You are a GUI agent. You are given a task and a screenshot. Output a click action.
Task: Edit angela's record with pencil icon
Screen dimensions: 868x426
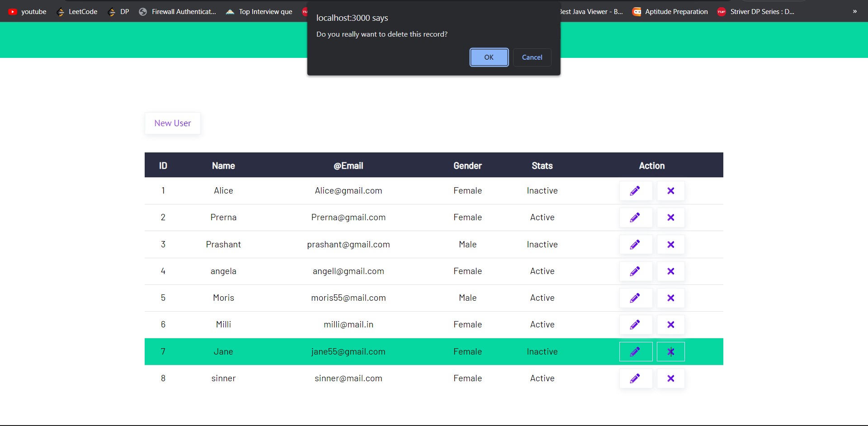click(x=636, y=271)
